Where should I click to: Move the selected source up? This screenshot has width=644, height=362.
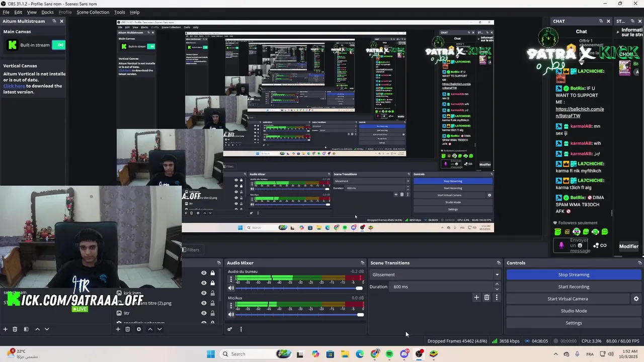point(150,329)
